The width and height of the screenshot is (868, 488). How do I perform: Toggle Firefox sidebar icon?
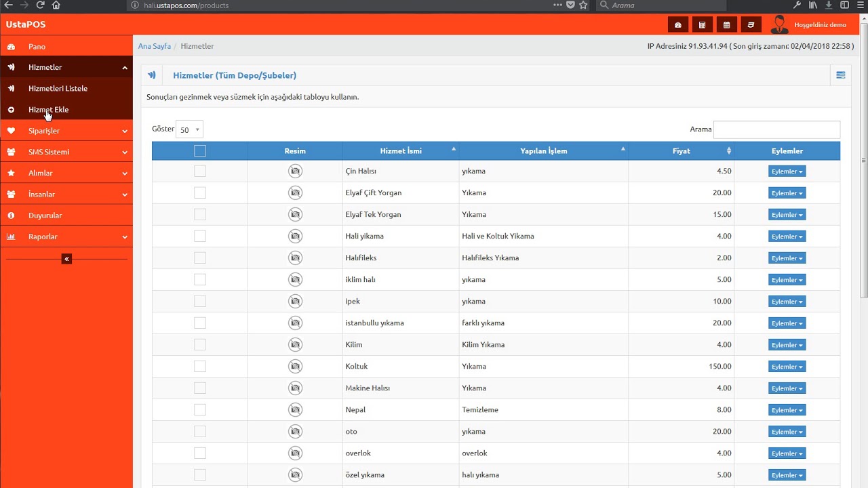pos(844,5)
